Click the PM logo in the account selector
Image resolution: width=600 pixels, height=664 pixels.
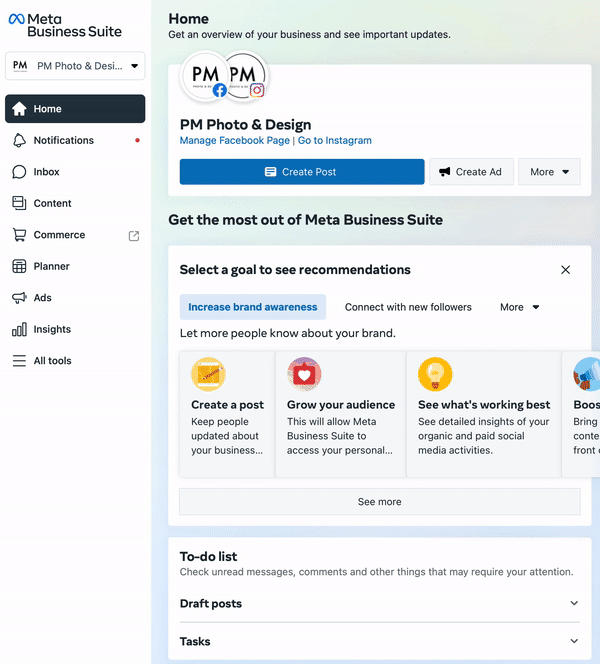coord(20,66)
